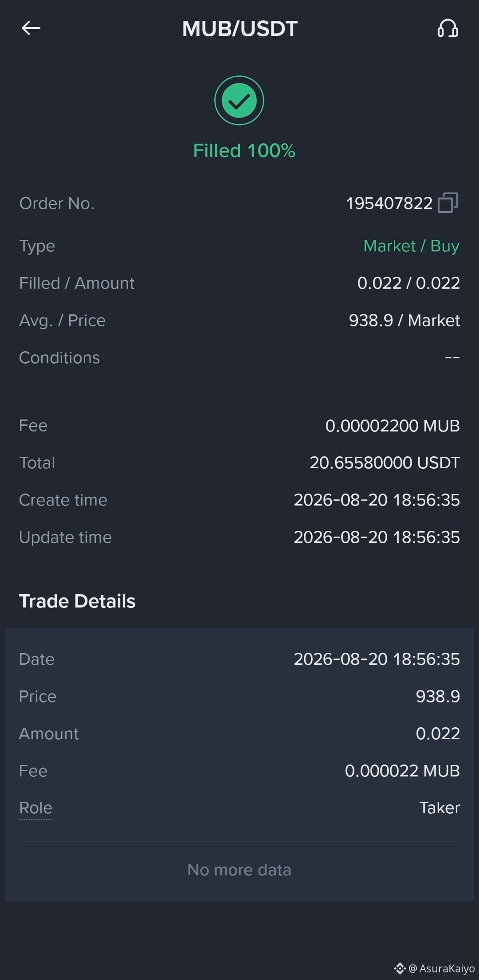This screenshot has height=980, width=479.
Task: Select order number 195407822
Action: pyautogui.click(x=389, y=204)
